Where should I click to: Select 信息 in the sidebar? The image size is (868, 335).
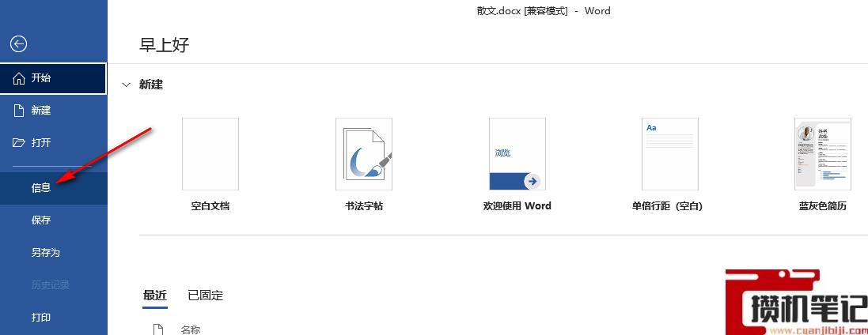click(x=53, y=188)
